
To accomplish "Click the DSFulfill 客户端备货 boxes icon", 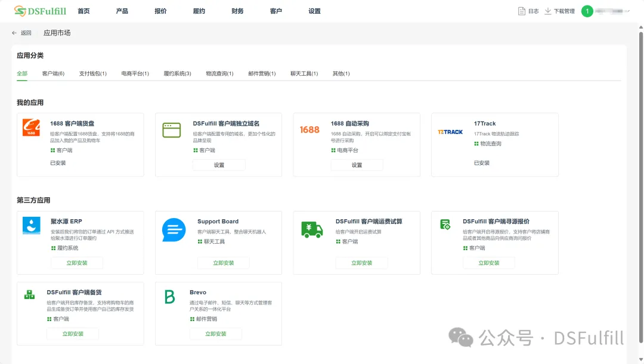I will [x=29, y=294].
